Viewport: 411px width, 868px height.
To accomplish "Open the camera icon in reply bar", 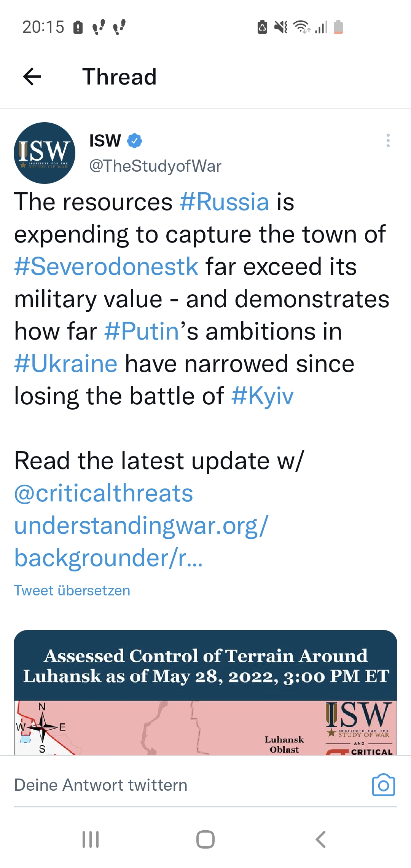I will tap(383, 785).
